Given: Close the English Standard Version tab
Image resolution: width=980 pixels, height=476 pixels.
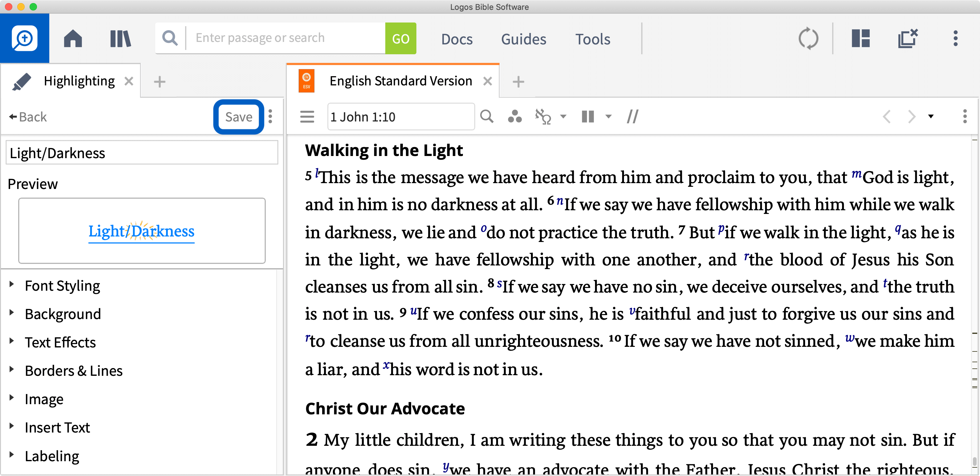Looking at the screenshot, I should [x=487, y=81].
